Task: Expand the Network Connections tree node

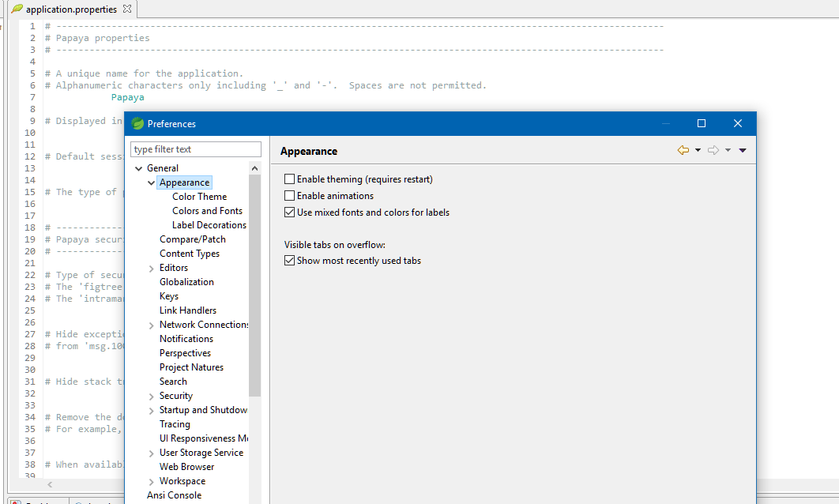Action: [x=151, y=325]
